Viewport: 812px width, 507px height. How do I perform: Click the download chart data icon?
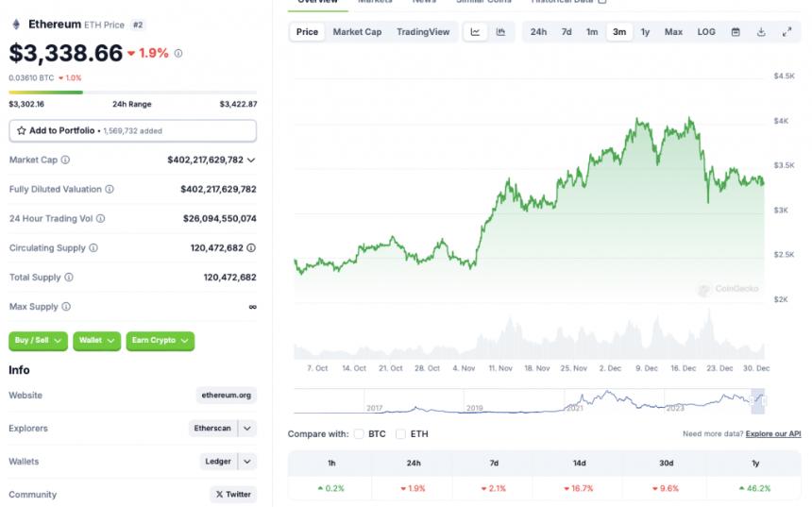(761, 32)
